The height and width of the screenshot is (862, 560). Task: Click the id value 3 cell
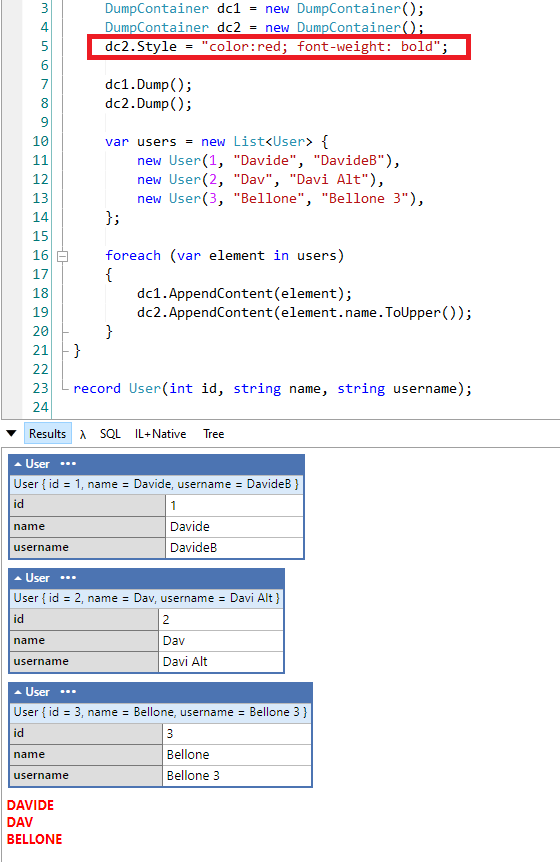237,733
